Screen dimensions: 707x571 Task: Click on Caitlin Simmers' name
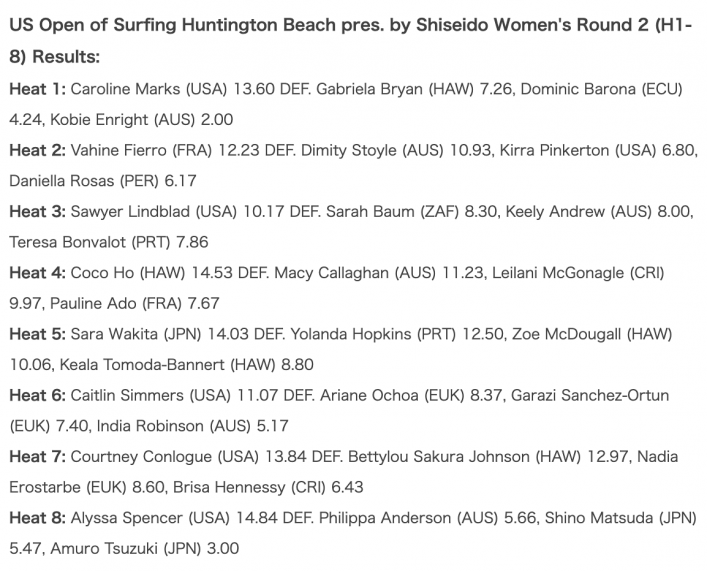coord(127,396)
